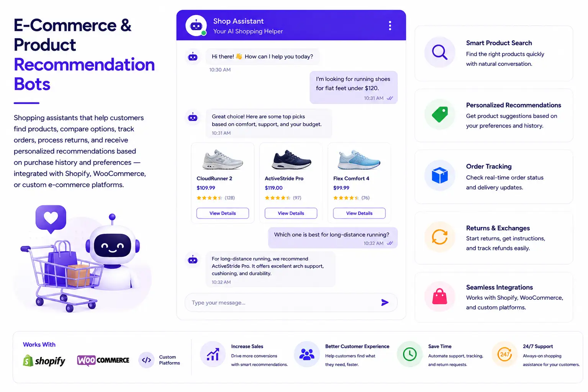This screenshot has height=392, width=588.
Task: Click the '24/7 Support' title
Action: click(538, 346)
